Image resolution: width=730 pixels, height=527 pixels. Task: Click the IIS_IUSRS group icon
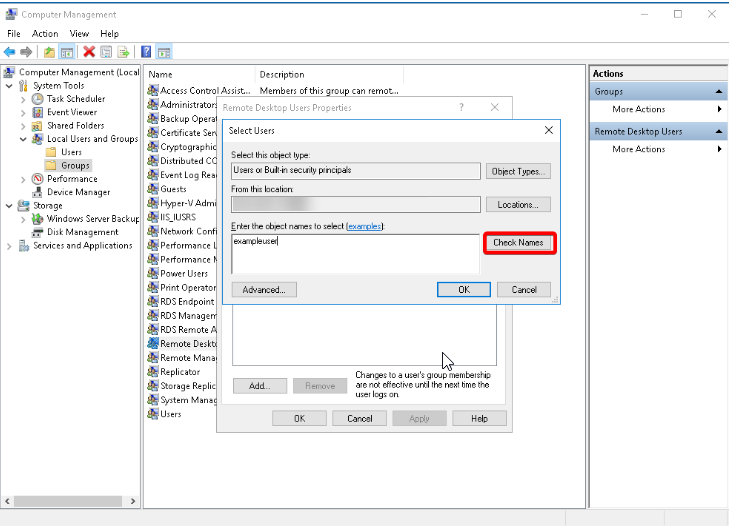tap(153, 217)
